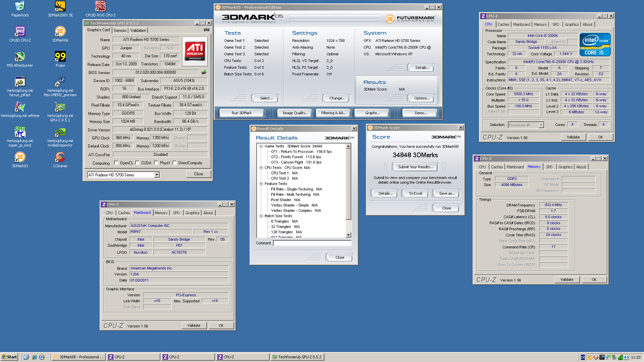
Task: Switch to the Sensors tab in GPU-Z
Action: (x=120, y=30)
